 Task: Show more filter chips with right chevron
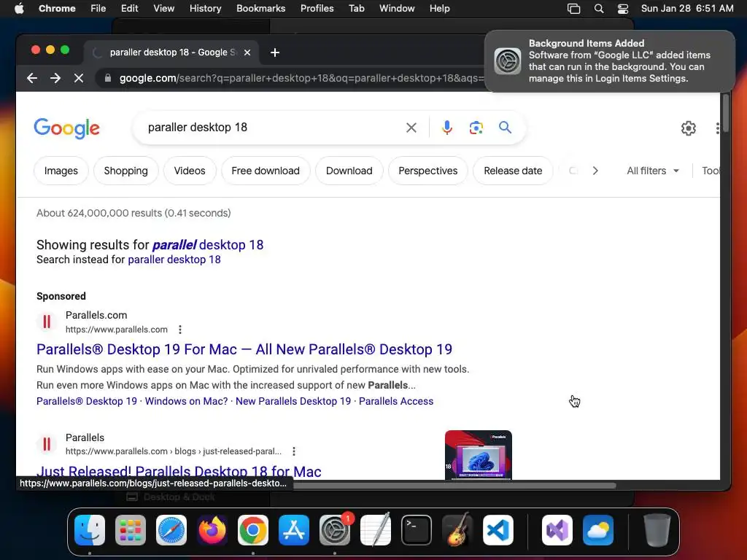[595, 171]
